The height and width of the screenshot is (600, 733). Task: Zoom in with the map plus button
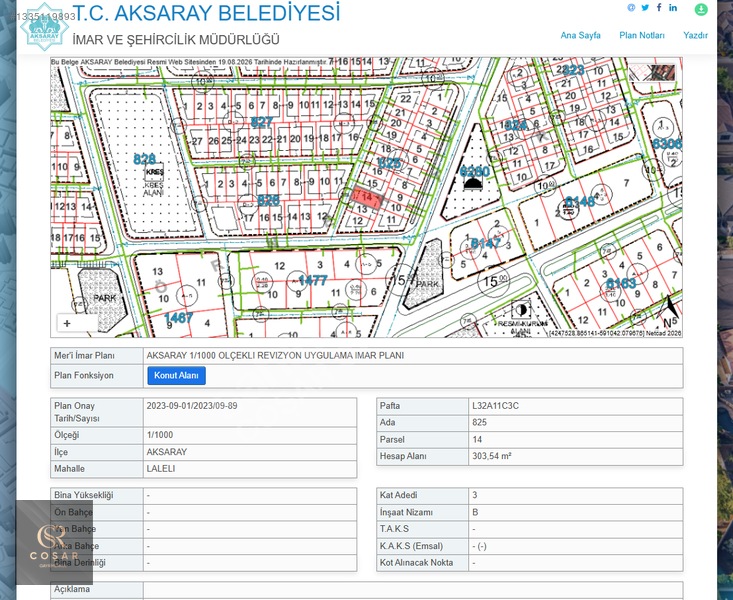pos(67,323)
